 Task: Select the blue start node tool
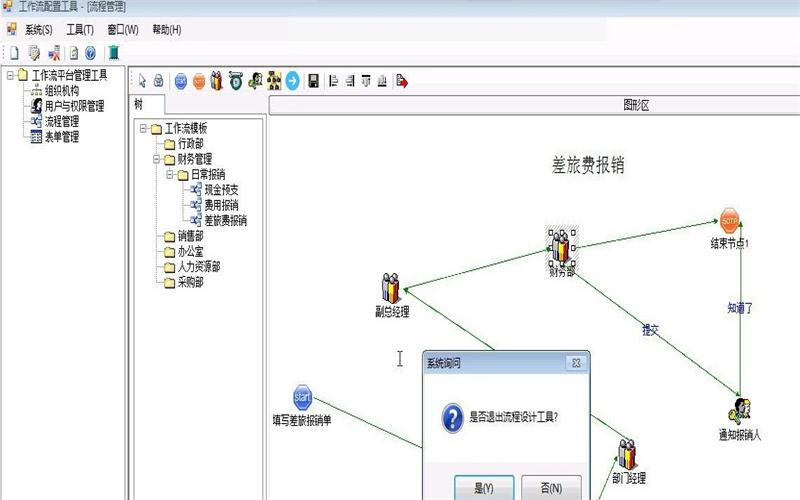[x=181, y=81]
